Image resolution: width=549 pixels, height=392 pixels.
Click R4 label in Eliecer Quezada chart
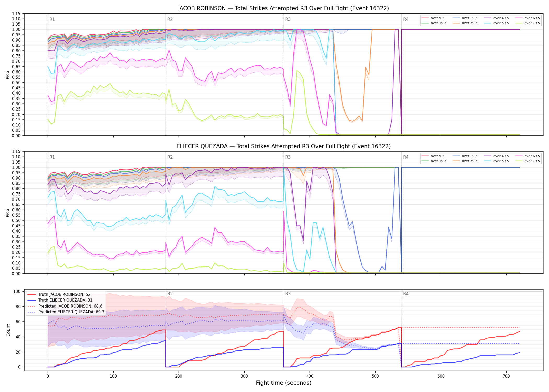[x=406, y=157]
